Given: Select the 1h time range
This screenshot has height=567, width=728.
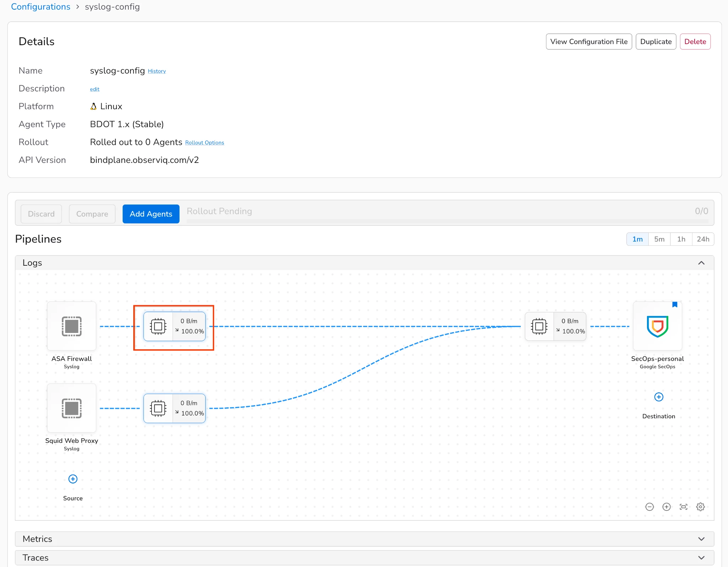Looking at the screenshot, I should point(681,239).
